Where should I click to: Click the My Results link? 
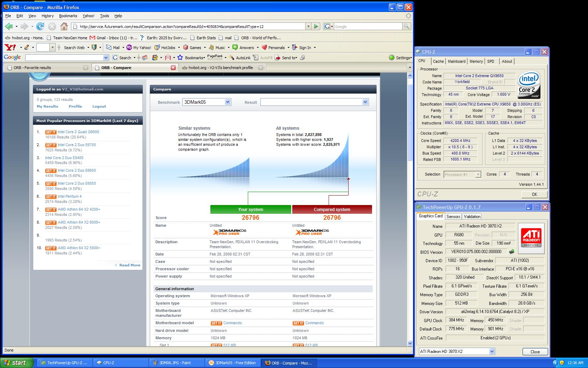[47, 106]
